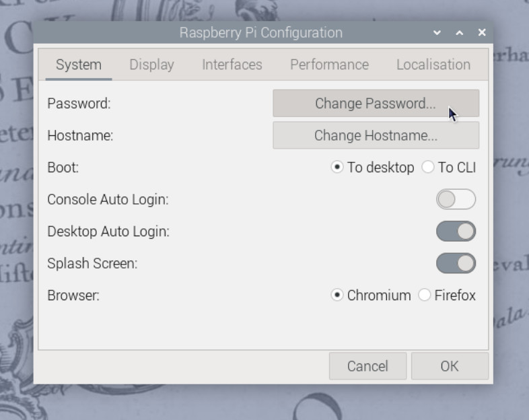
Task: Maximize the configuration window
Action: click(x=460, y=32)
